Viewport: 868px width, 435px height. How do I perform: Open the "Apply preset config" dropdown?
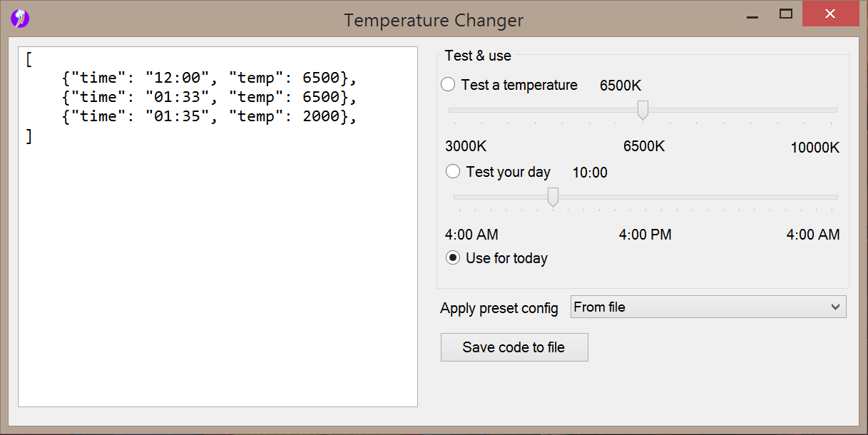pos(708,307)
